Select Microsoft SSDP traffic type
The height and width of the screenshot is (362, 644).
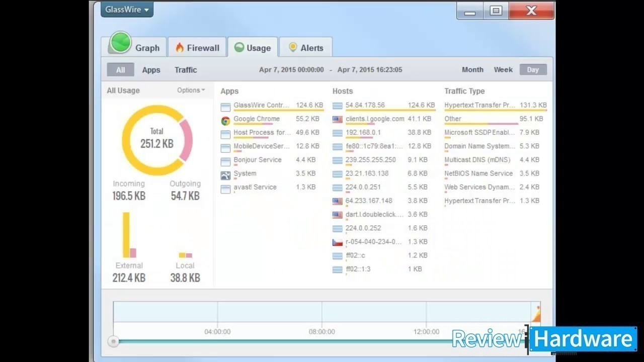(479, 132)
